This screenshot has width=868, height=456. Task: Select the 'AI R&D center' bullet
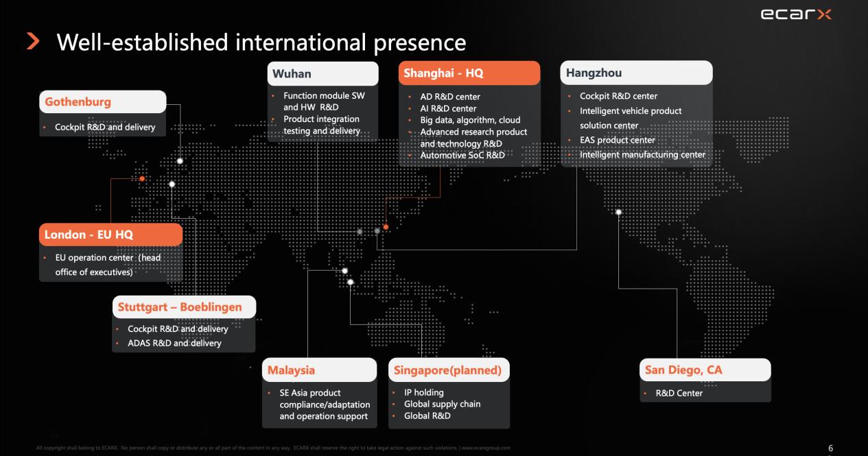point(448,108)
